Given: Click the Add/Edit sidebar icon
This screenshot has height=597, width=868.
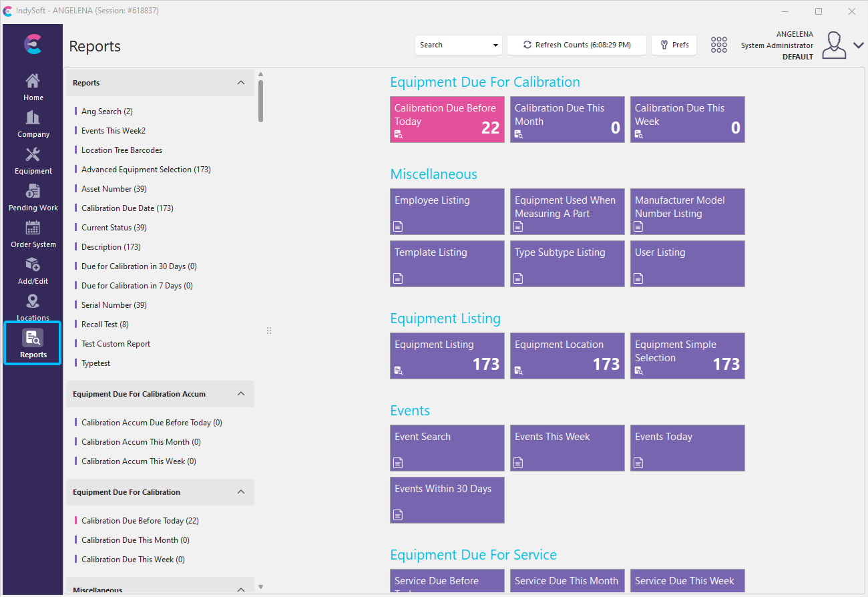Looking at the screenshot, I should click(33, 271).
